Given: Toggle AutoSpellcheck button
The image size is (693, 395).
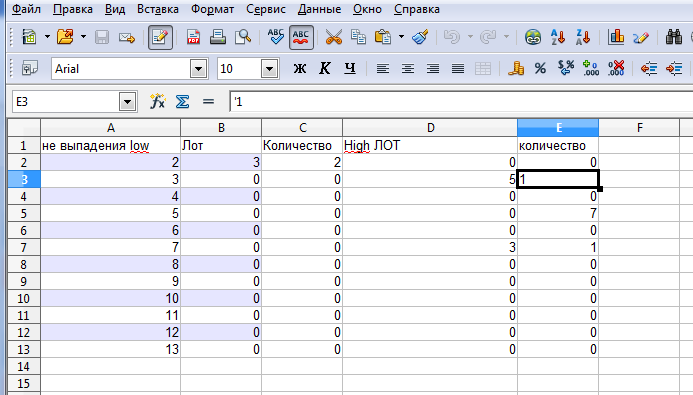Looking at the screenshot, I should click(301, 37).
